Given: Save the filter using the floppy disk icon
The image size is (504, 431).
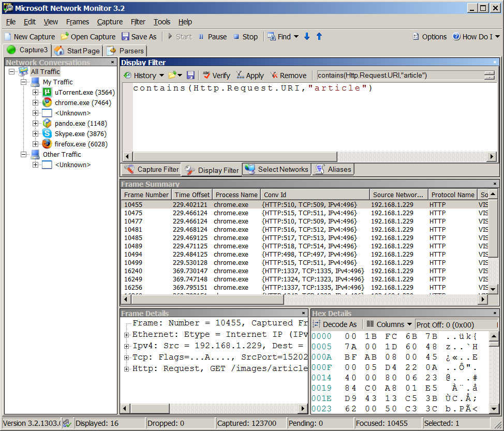Looking at the screenshot, I should tap(191, 76).
